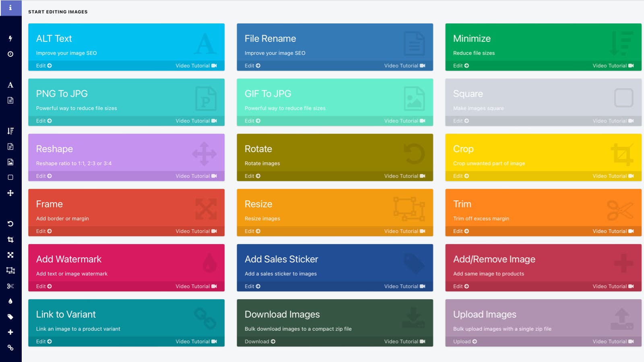Click the clock history icon in the sidebar
This screenshot has height=362, width=644.
click(x=11, y=53)
